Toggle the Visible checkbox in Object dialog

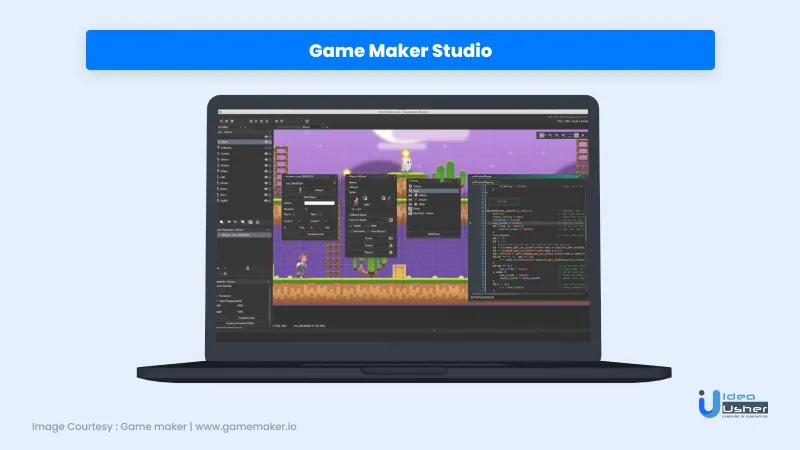[x=351, y=226]
